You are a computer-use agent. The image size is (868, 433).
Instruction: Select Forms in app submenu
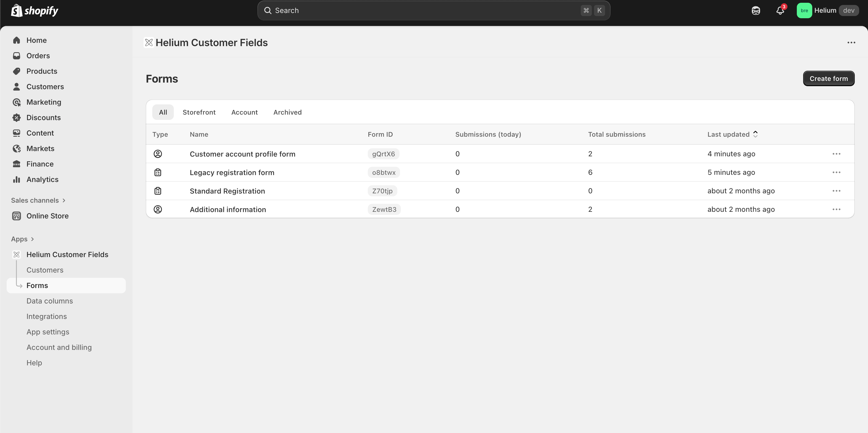tap(66, 286)
